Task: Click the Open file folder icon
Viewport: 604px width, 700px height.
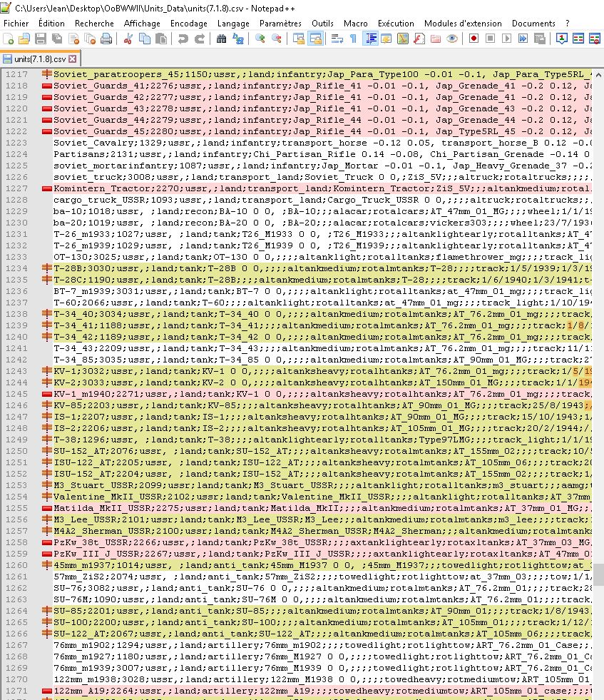Action: pos(24,39)
